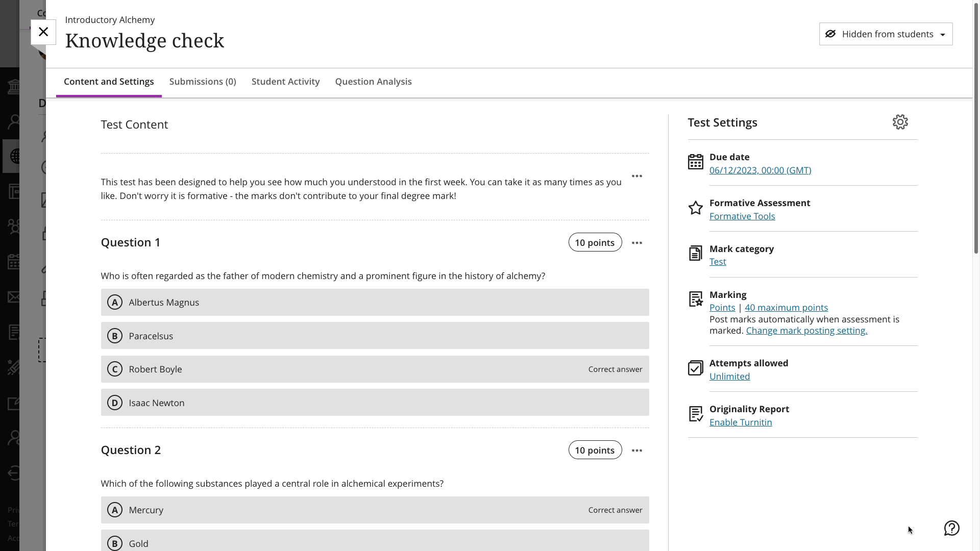Viewport: 980px width, 551px height.
Task: Click the Unlimited attempts link
Action: [729, 376]
